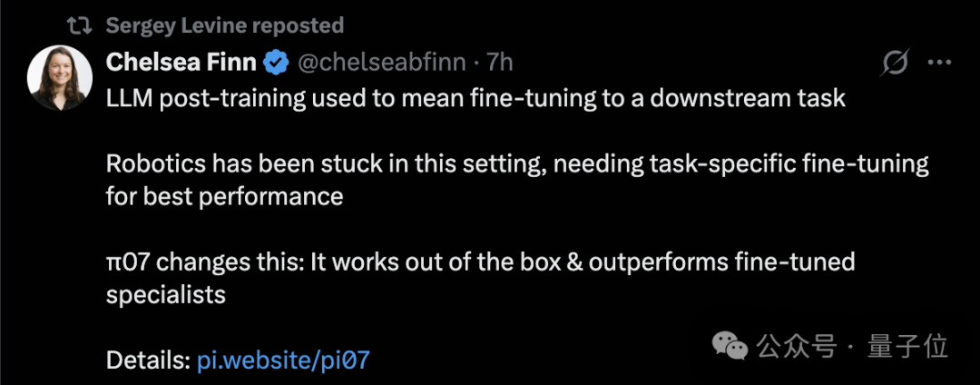The width and height of the screenshot is (980, 385).
Task: Click the Chelsea Finn display name
Action: pyautogui.click(x=181, y=62)
